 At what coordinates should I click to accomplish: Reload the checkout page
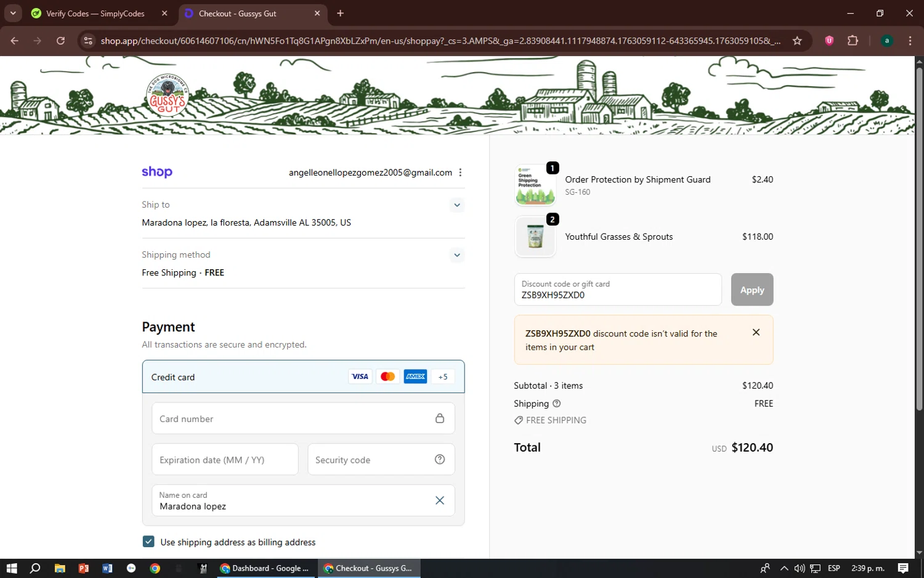(60, 41)
